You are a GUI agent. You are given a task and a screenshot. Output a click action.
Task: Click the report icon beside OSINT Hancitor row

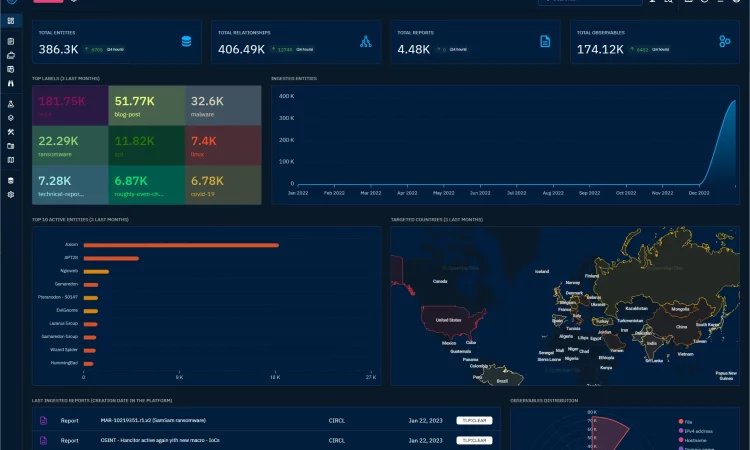click(x=44, y=440)
